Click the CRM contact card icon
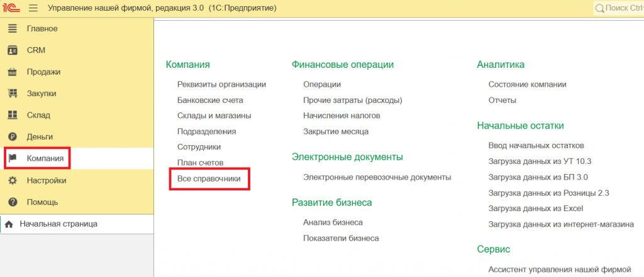Viewport: 644px width, 277px height. pyautogui.click(x=13, y=50)
